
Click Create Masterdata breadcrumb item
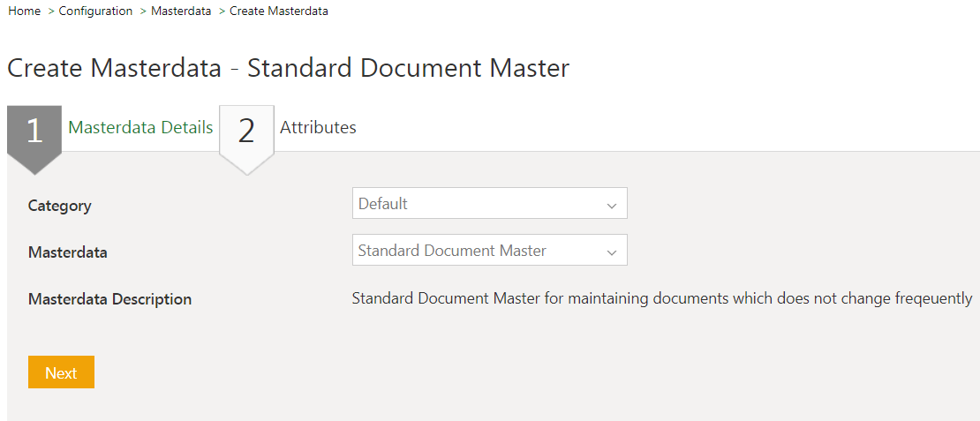279,11
